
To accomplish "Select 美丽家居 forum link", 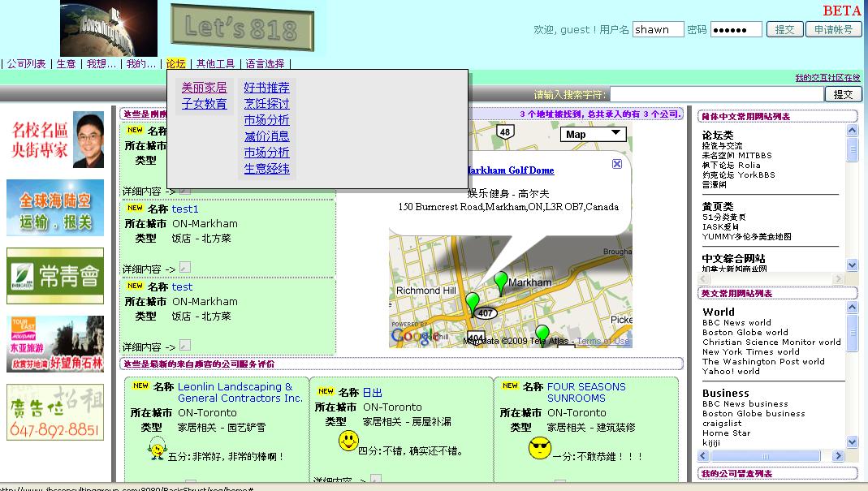I will tap(205, 88).
